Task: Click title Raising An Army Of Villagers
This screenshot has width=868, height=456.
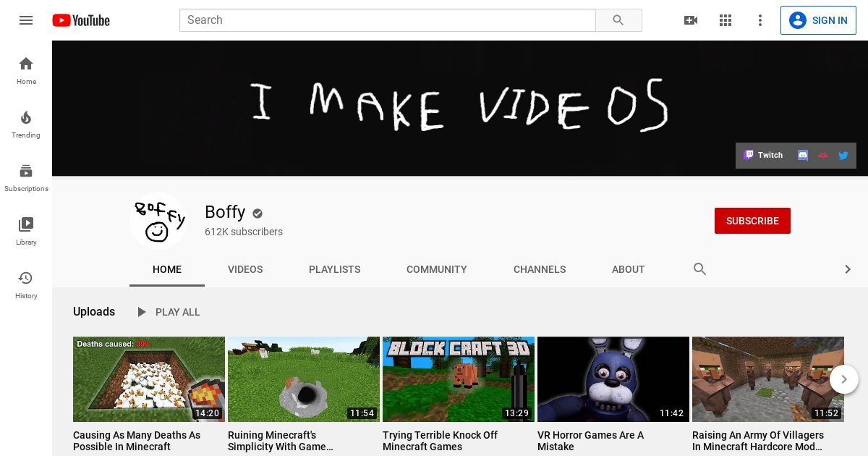Action: [x=758, y=441]
